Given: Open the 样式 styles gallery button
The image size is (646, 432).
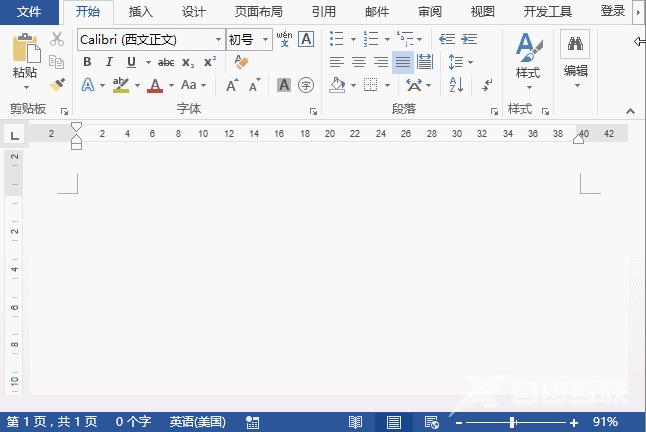Looking at the screenshot, I should click(527, 58).
